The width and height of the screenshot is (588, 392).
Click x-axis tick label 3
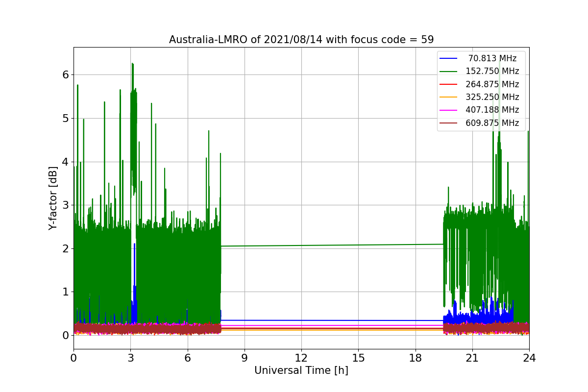point(130,358)
